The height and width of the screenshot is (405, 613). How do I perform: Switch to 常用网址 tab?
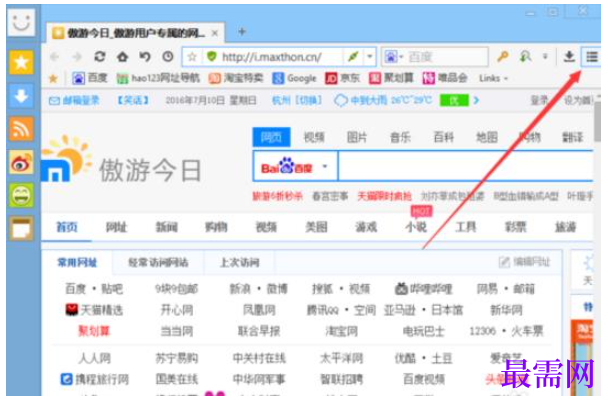(x=77, y=262)
